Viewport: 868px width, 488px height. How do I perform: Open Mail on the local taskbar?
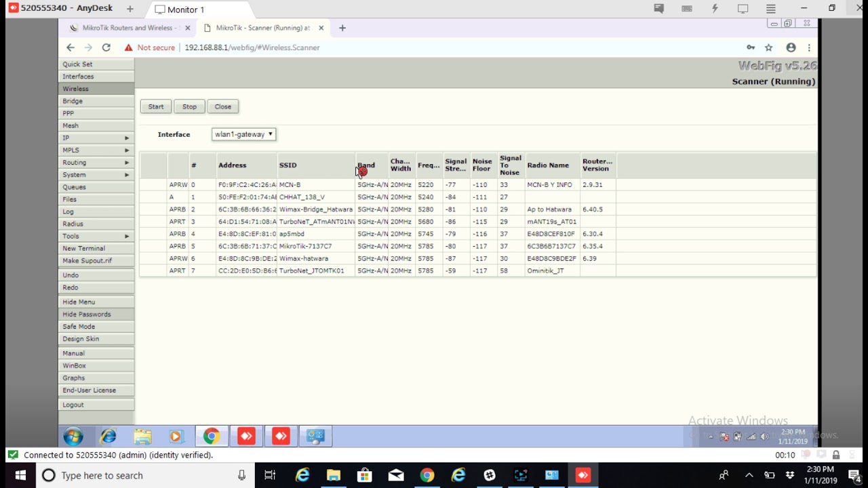click(396, 475)
